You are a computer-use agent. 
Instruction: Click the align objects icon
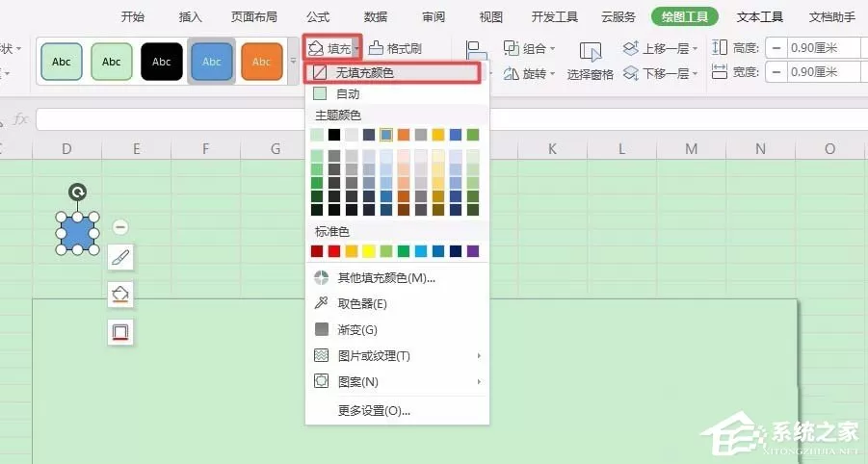476,51
